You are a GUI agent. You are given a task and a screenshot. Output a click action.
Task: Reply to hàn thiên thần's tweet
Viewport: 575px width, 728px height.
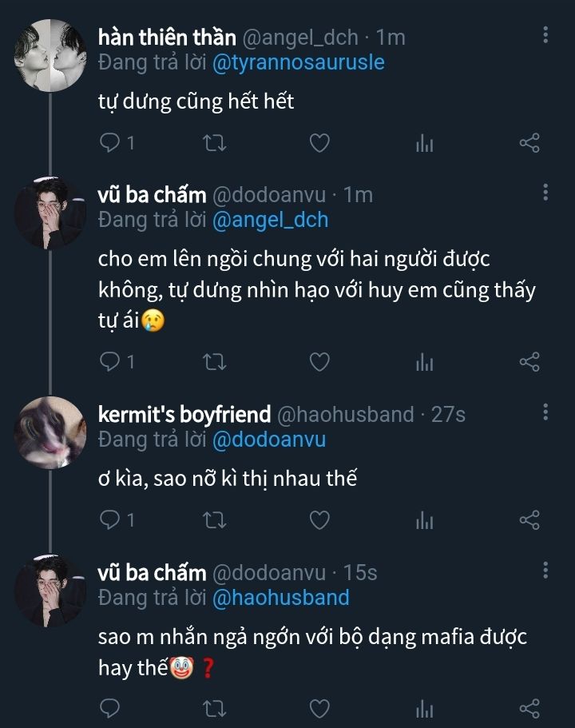point(110,143)
